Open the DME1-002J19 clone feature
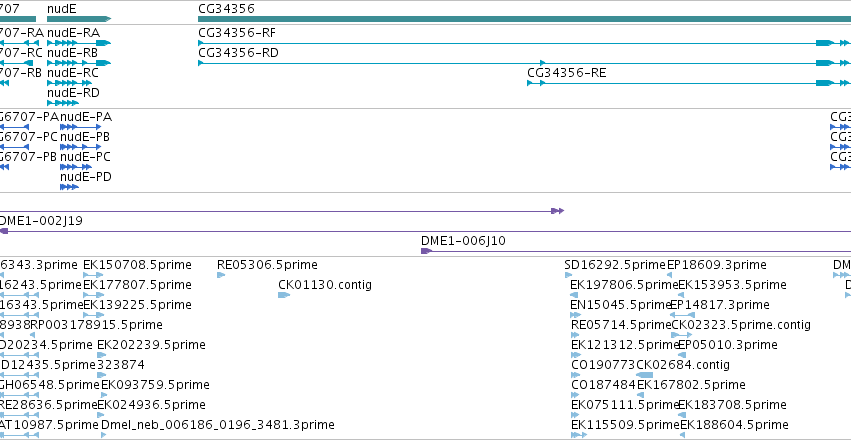This screenshot has height=440, width=851. coord(426,231)
